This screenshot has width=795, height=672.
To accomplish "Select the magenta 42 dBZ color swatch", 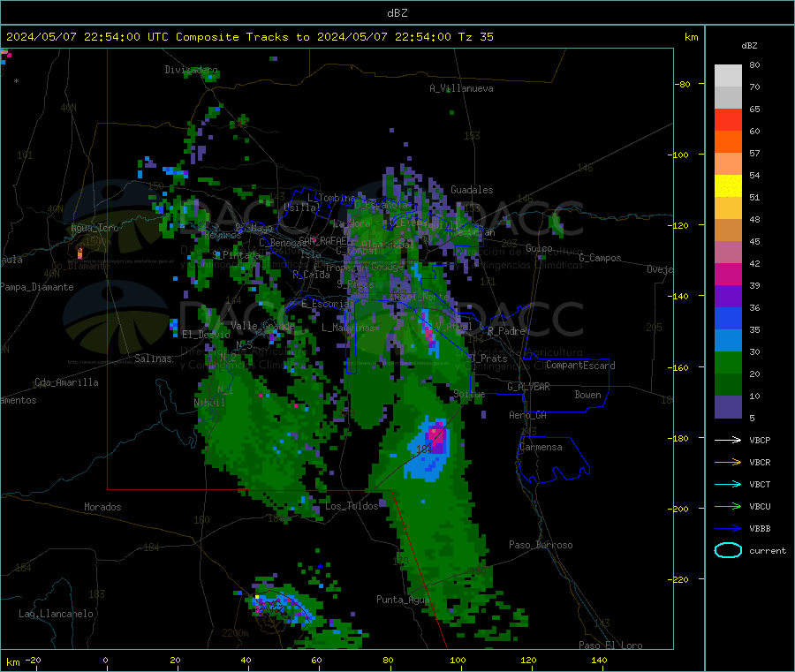I will tap(728, 274).
